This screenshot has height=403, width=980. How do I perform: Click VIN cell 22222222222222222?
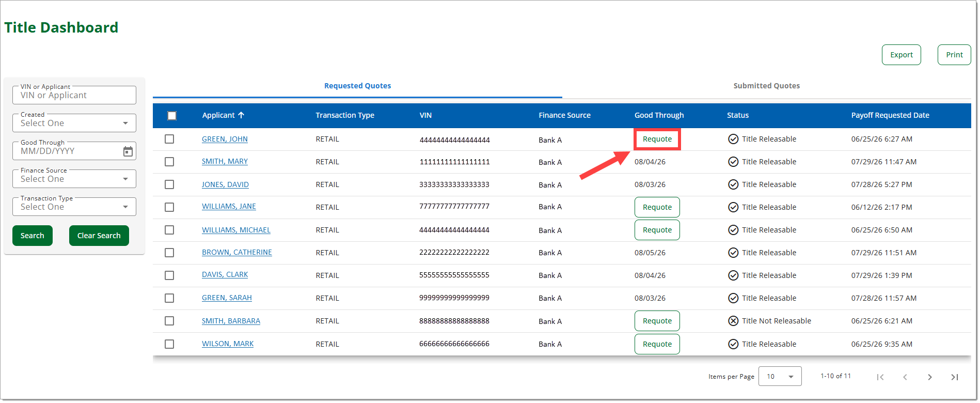[454, 252]
